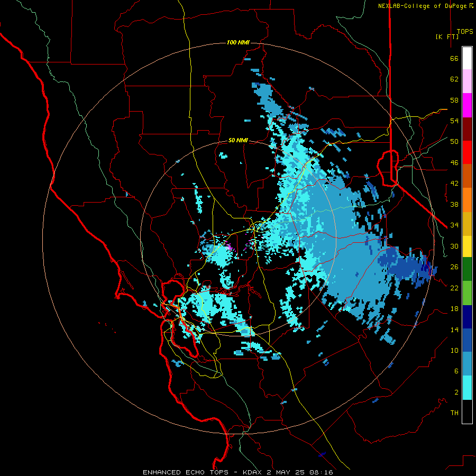Click the 'TOPS' legend heading

tap(465, 31)
